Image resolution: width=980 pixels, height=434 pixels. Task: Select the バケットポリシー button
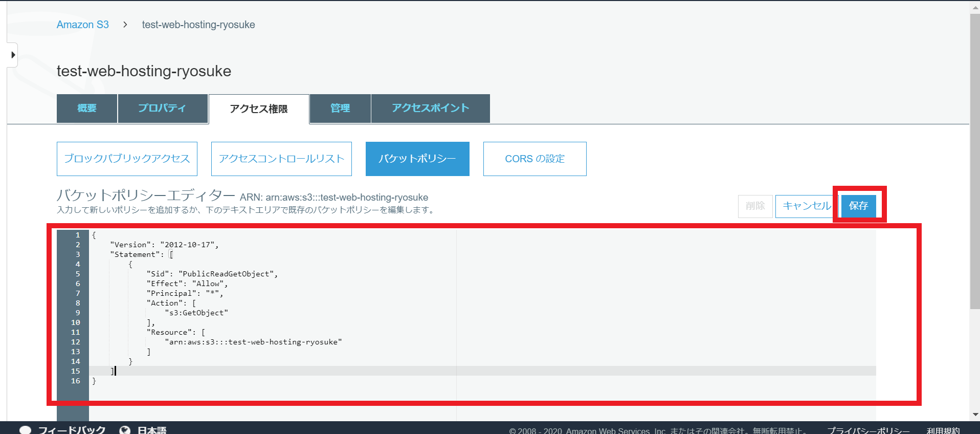pos(417,159)
